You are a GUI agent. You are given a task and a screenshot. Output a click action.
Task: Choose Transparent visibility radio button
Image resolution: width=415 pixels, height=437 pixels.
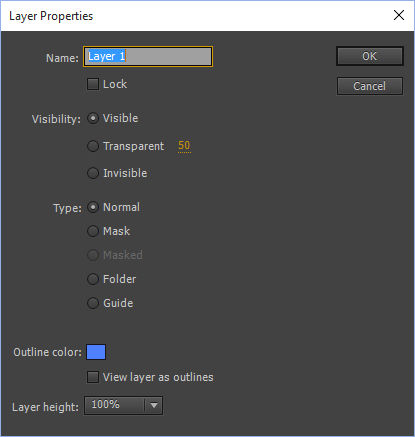pyautogui.click(x=93, y=146)
